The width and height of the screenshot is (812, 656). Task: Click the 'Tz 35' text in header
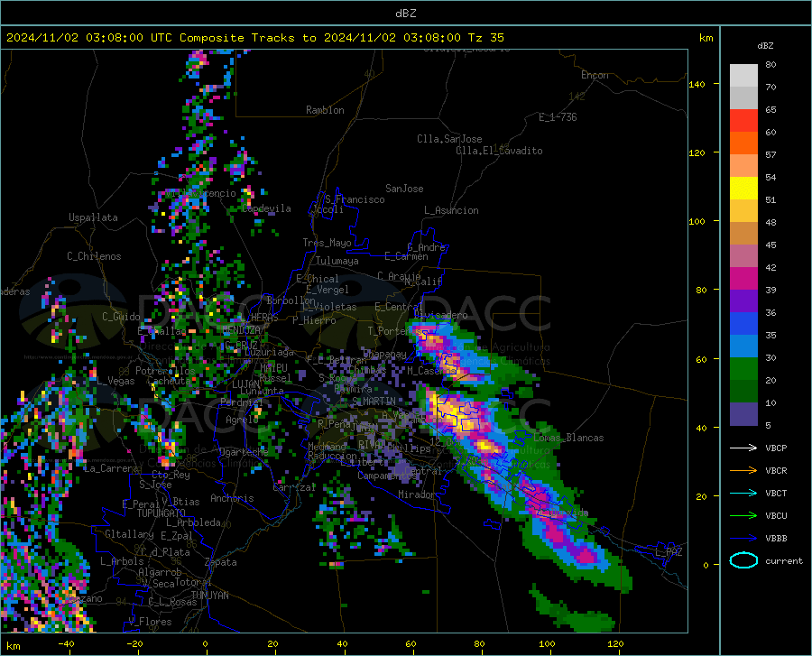[x=485, y=38]
